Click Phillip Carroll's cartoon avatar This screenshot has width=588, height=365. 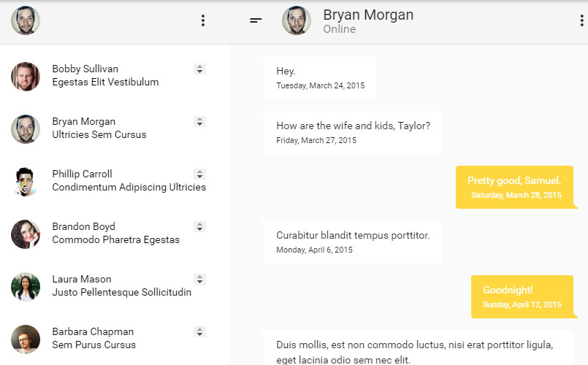pos(26,181)
